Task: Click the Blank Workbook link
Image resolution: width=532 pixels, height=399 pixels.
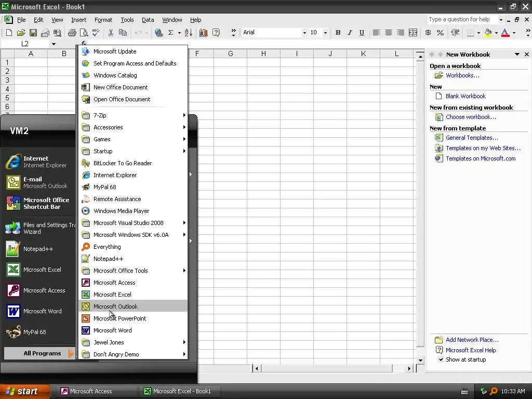Action: point(465,96)
